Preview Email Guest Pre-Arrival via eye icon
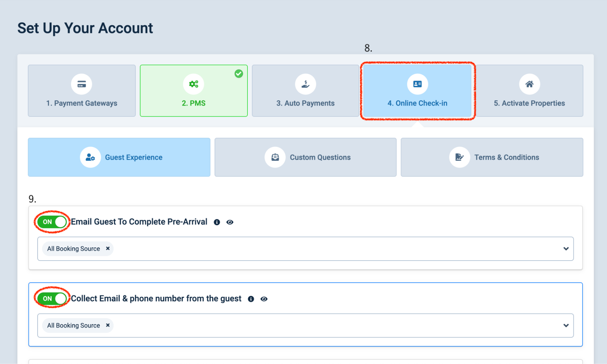 point(230,222)
